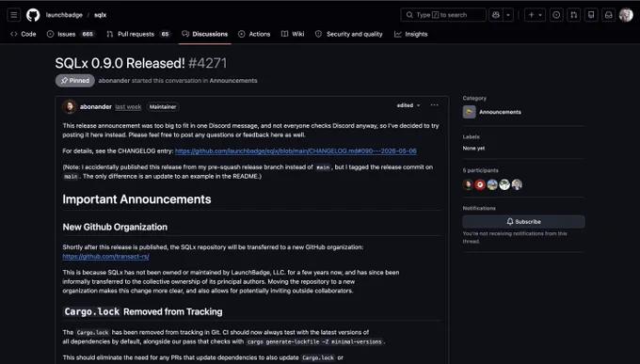Viewport: 640px width, 364px height.
Task: Open the post's three-dot options menu
Action: click(434, 105)
